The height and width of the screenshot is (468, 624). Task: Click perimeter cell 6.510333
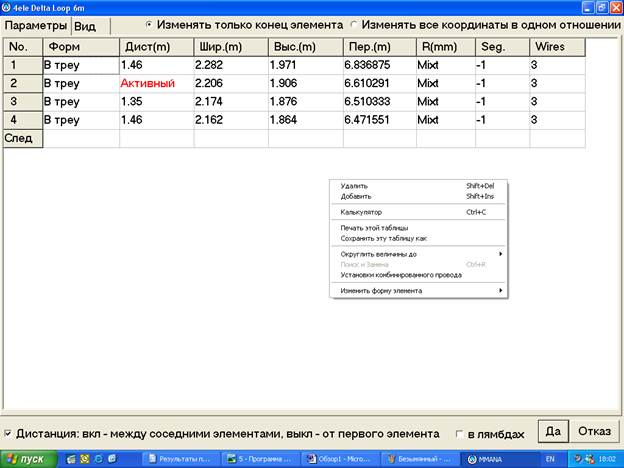380,102
